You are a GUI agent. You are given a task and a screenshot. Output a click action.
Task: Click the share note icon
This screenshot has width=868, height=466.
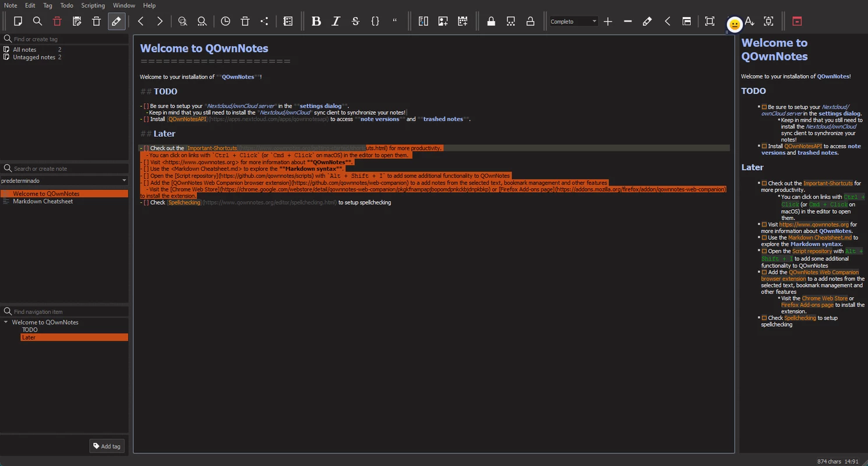click(x=264, y=22)
